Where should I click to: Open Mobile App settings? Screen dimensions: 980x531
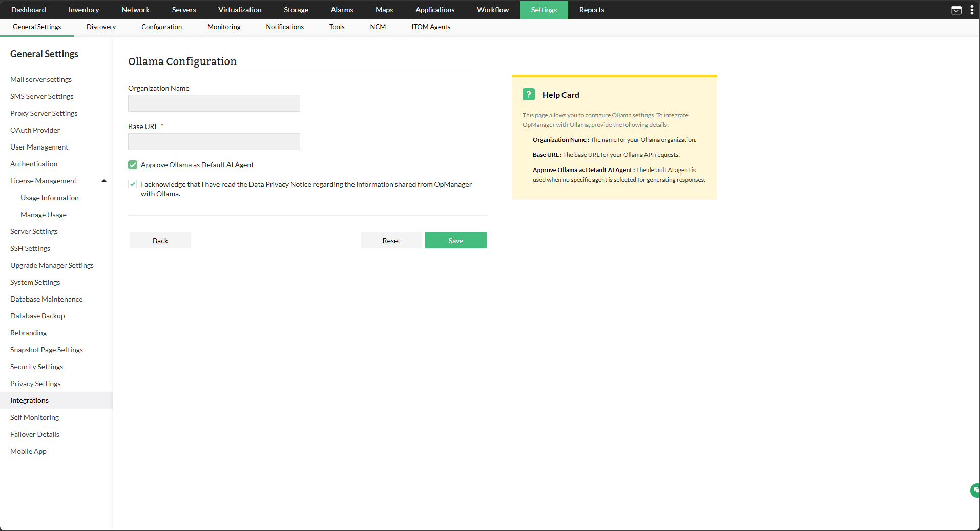(28, 451)
